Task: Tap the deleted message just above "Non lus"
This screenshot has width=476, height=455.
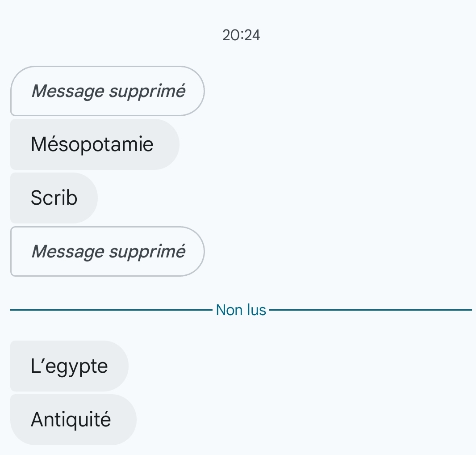Action: (x=107, y=252)
